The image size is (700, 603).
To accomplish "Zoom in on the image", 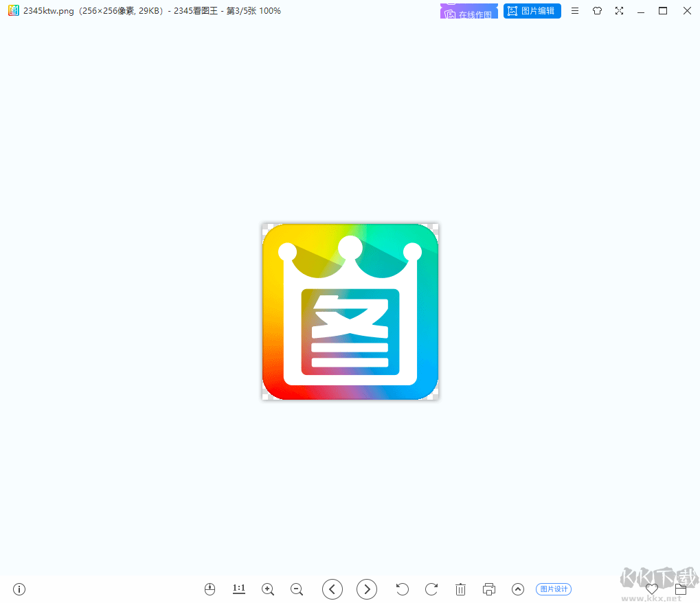I will coord(268,589).
